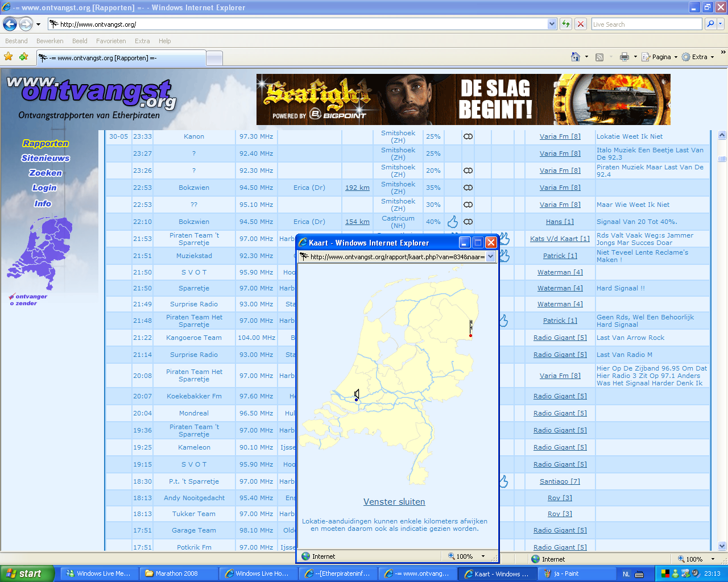Click the browser Back button
The width and height of the screenshot is (728, 582).
tap(10, 24)
